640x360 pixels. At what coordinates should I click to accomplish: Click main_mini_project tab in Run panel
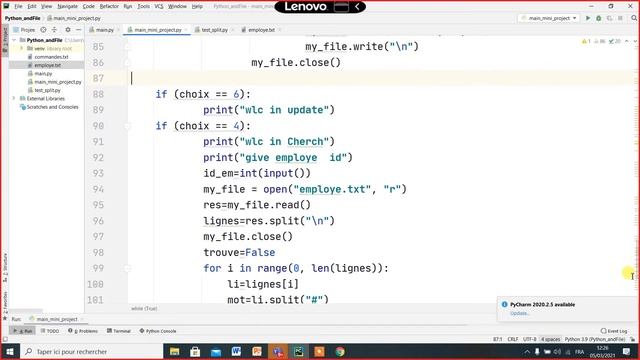coord(56,319)
